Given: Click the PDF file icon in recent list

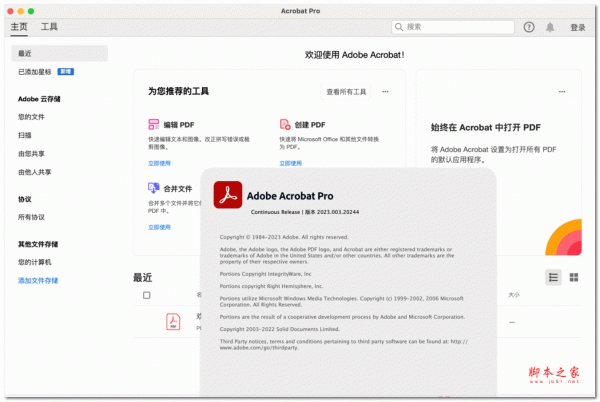Looking at the screenshot, I should [x=173, y=322].
